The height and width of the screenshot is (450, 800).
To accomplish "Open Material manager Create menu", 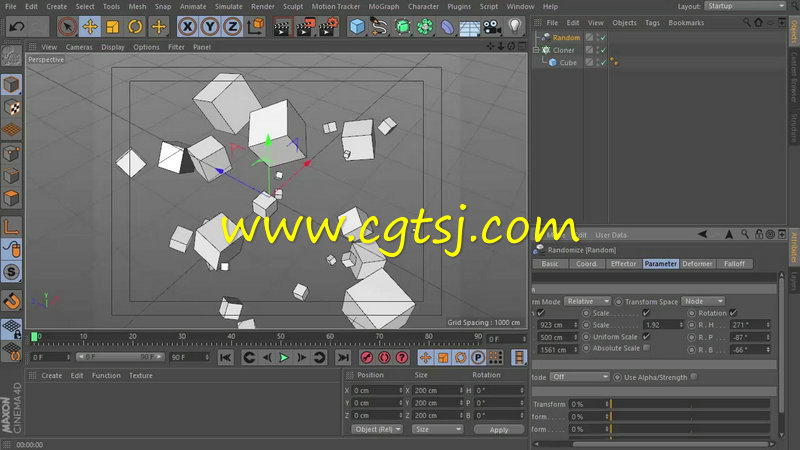I will tap(52, 376).
